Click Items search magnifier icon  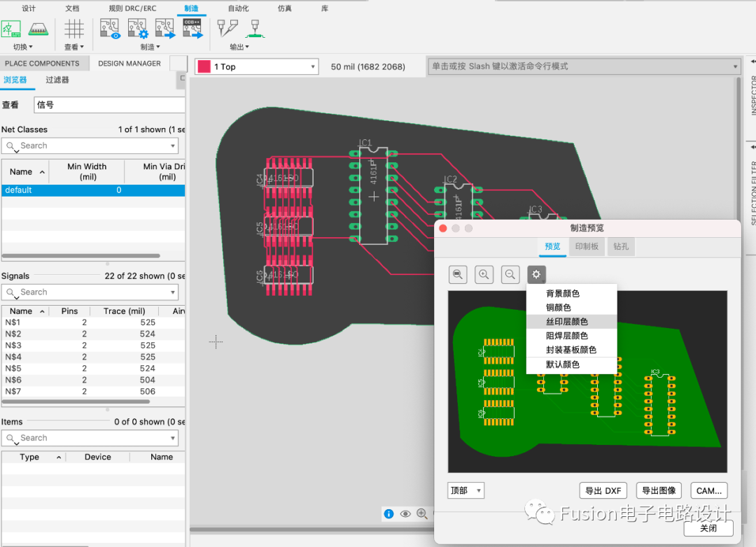click(x=11, y=438)
